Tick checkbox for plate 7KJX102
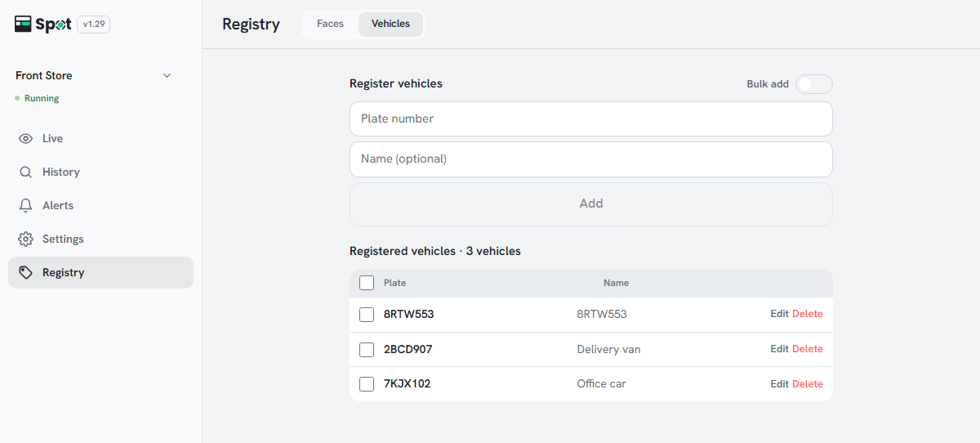This screenshot has height=443, width=980. [367, 384]
